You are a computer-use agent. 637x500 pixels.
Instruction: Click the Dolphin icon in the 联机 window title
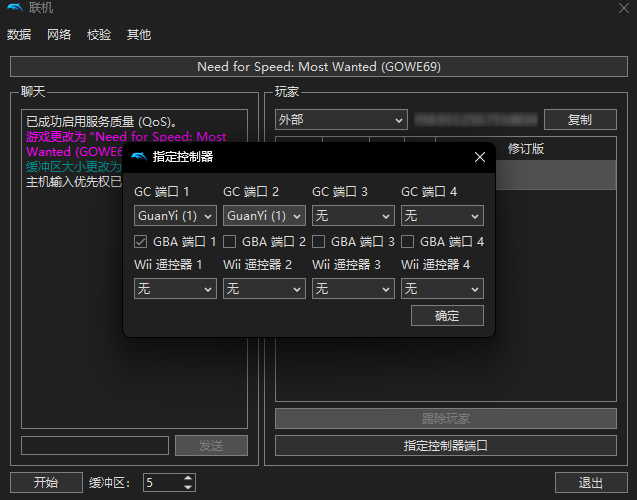tap(15, 7)
